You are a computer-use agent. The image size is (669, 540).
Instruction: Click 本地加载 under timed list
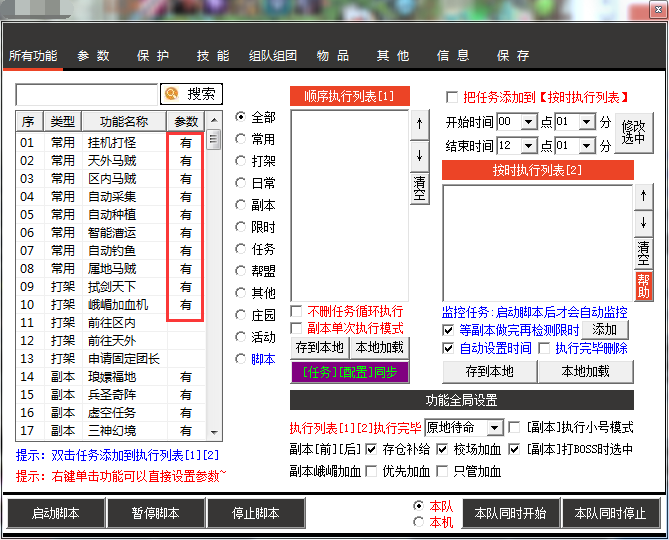(585, 372)
